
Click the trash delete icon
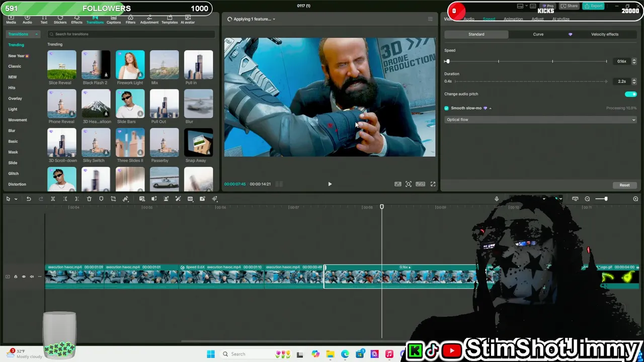(89, 199)
